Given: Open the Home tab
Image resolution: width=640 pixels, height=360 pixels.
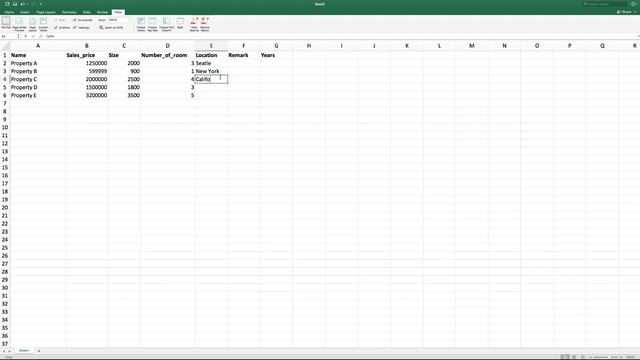Looking at the screenshot, I should (x=9, y=12).
